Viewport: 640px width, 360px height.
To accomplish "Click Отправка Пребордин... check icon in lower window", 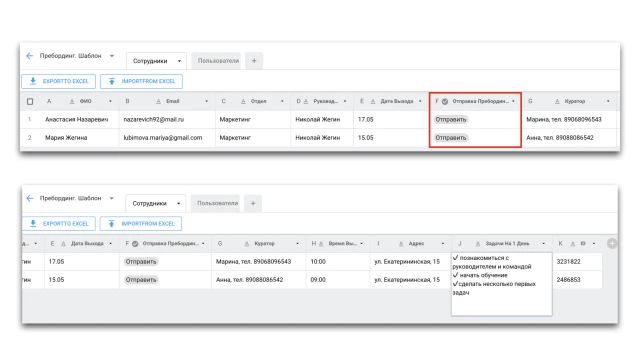I will click(135, 244).
